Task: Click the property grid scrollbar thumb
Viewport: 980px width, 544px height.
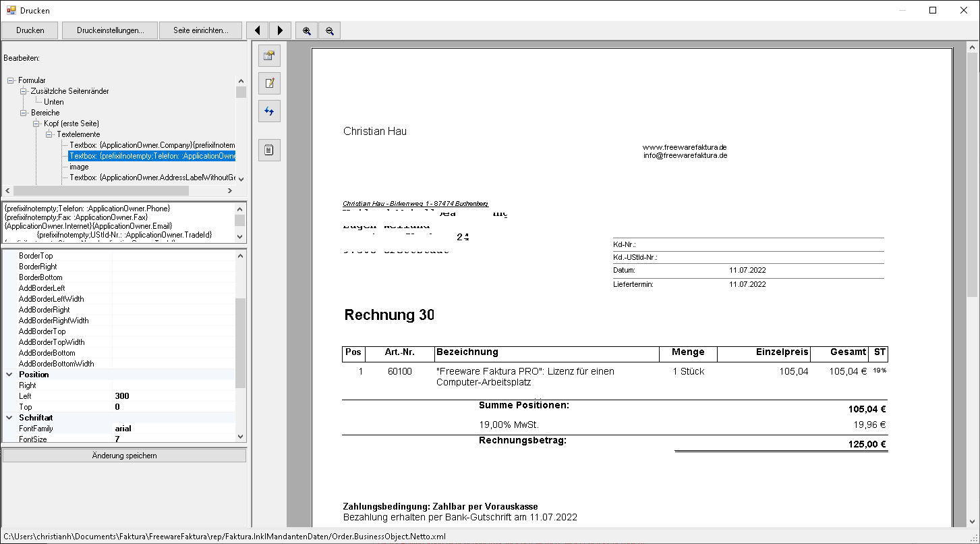Action: (241, 343)
